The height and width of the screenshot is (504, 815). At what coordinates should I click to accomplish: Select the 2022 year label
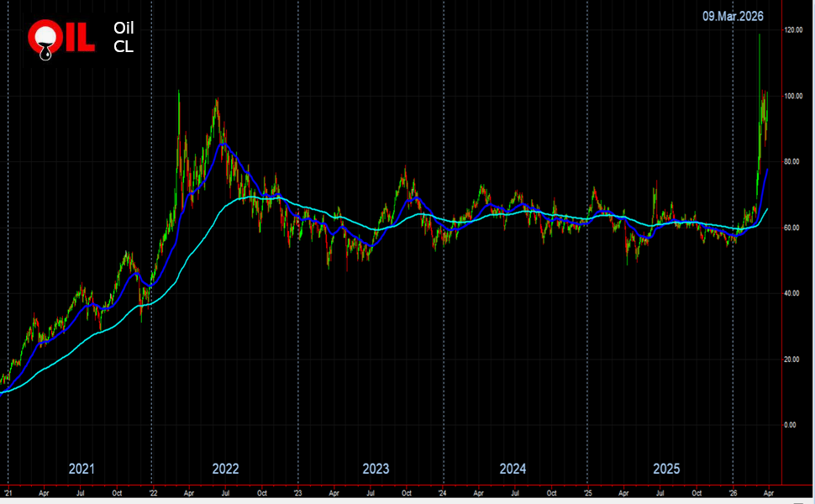coord(225,469)
